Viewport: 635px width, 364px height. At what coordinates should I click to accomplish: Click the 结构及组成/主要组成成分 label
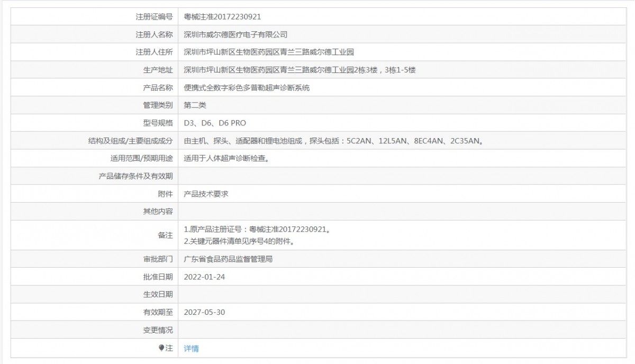(x=131, y=141)
